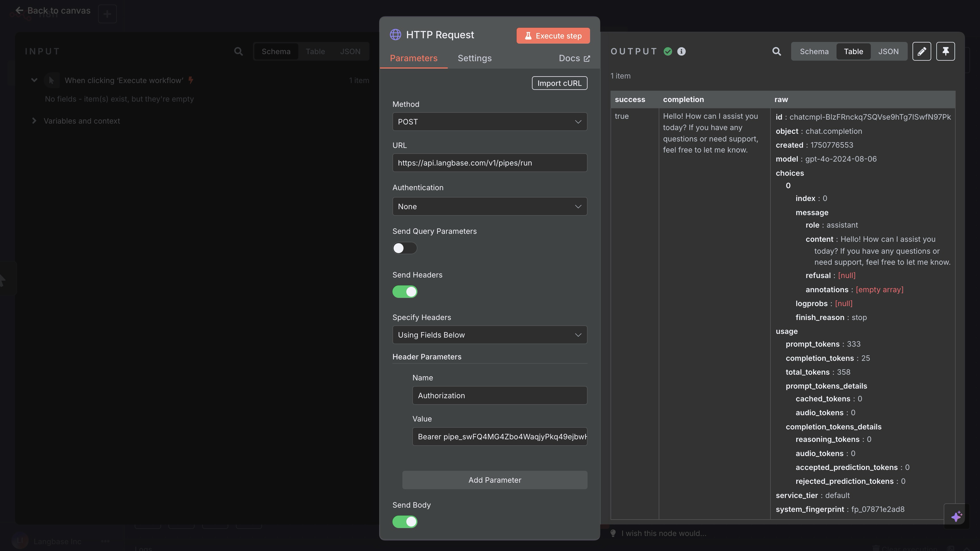Switch output view to Schema
Viewport: 980px width, 551px height.
pos(814,51)
